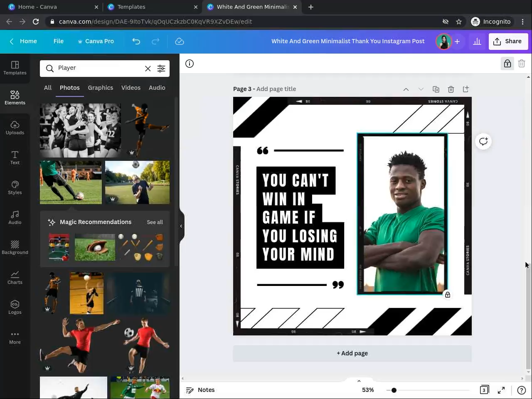Image resolution: width=532 pixels, height=399 pixels.
Task: Enter fullscreen presentation mode
Action: point(501,390)
